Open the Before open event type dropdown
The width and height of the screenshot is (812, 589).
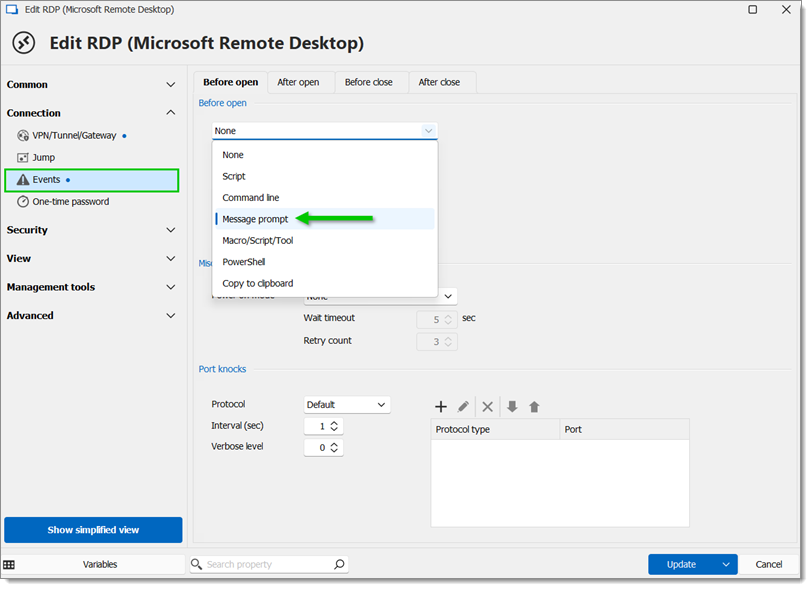tap(325, 131)
